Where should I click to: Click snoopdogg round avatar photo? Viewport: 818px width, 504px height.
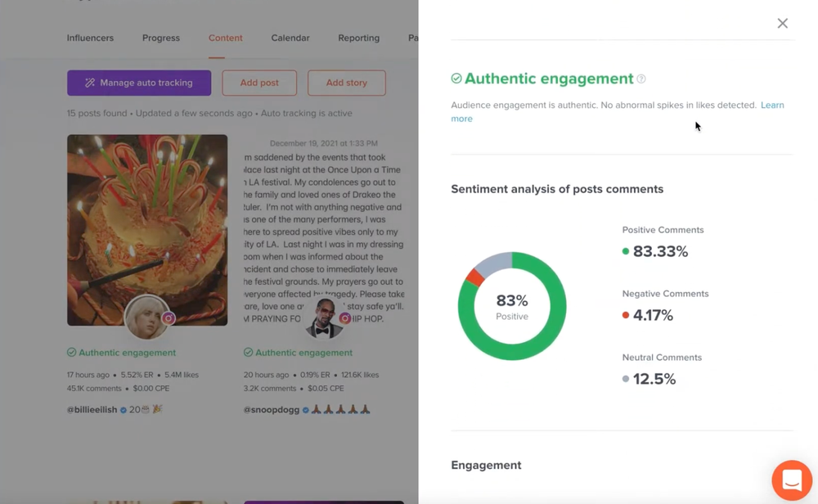click(323, 317)
